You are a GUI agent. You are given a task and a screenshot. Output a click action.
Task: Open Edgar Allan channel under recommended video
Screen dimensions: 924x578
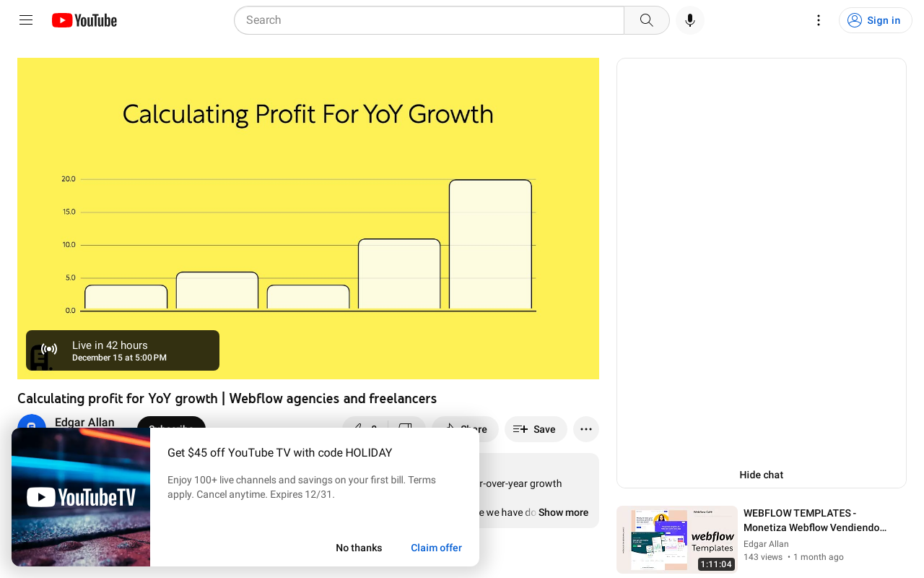point(766,544)
